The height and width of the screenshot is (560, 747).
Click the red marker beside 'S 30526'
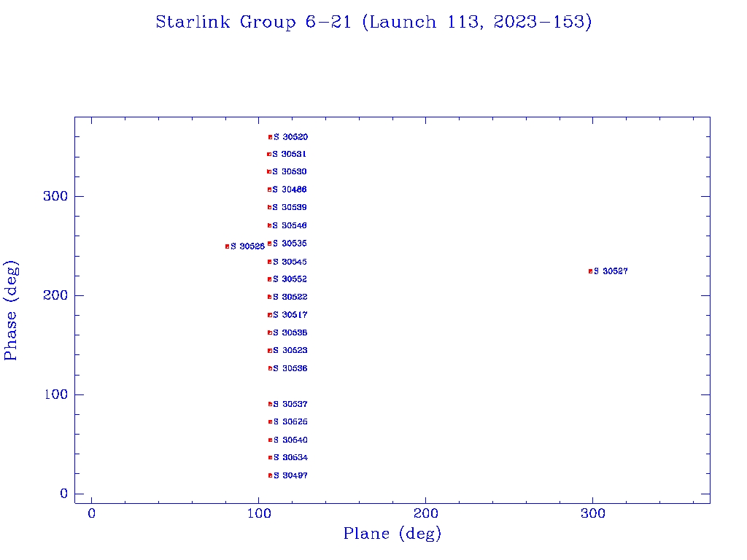(228, 246)
